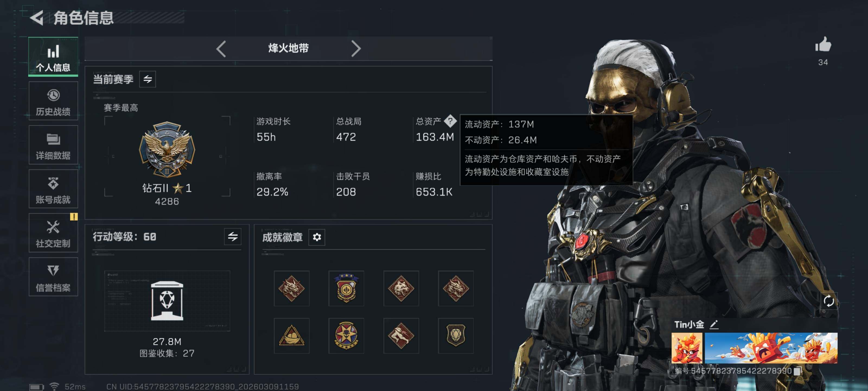Select the star shield achievement badge
Screen dimensions: 868x391
click(x=346, y=288)
